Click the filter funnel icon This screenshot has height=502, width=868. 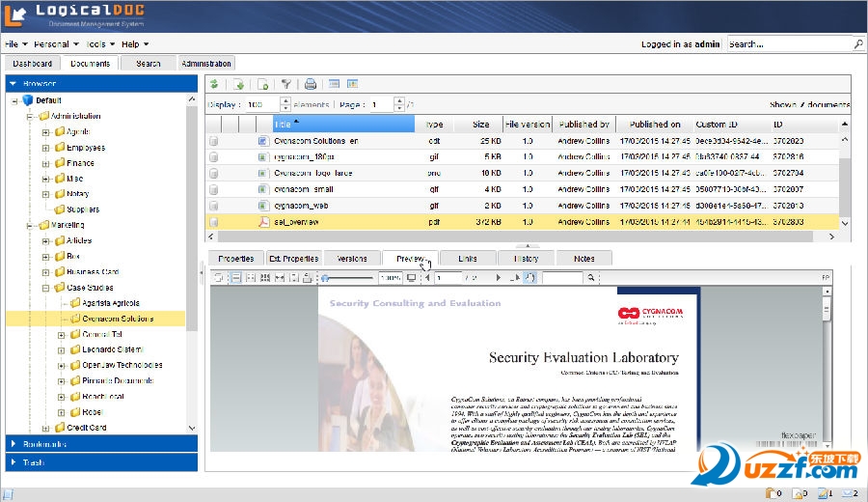(286, 85)
